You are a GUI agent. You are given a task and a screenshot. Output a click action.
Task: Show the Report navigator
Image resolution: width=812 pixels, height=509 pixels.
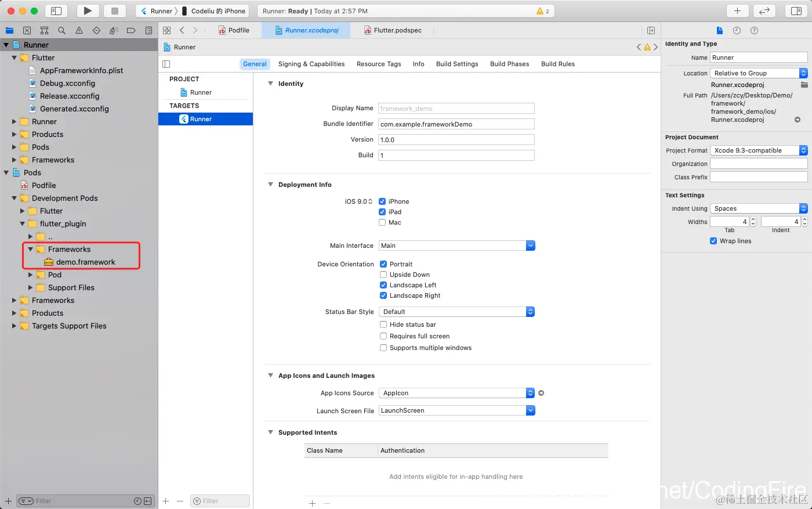[148, 30]
